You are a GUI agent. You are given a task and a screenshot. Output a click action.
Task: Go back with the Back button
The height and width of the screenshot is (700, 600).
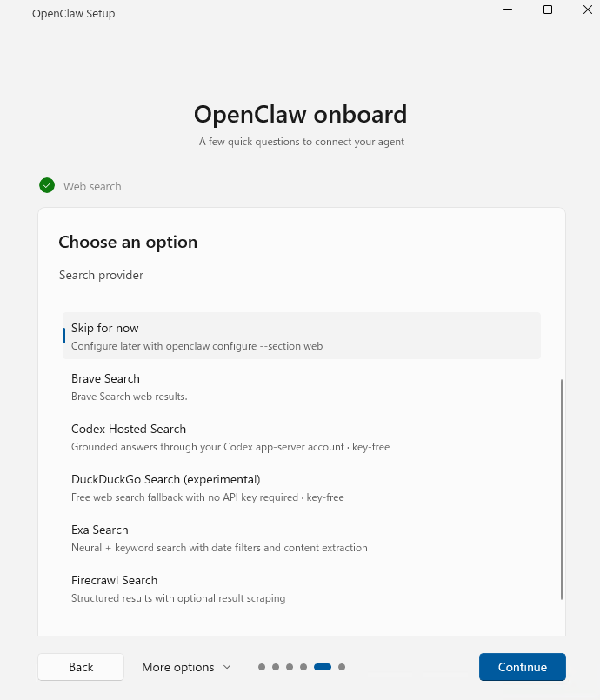point(81,667)
